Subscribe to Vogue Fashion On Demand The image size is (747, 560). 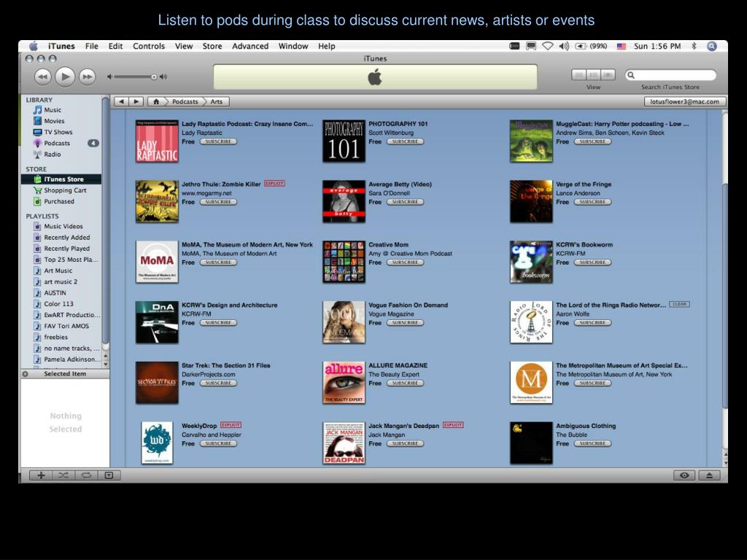[405, 323]
